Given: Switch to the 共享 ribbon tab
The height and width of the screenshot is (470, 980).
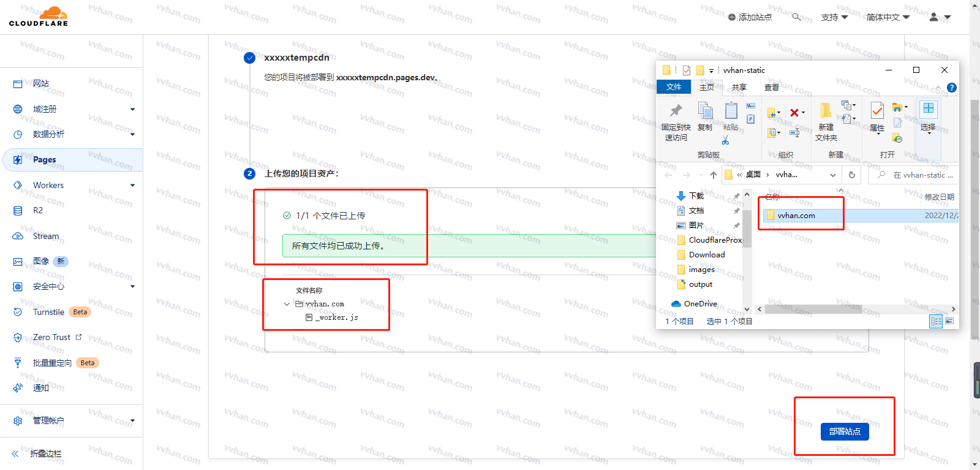Looking at the screenshot, I should (739, 87).
